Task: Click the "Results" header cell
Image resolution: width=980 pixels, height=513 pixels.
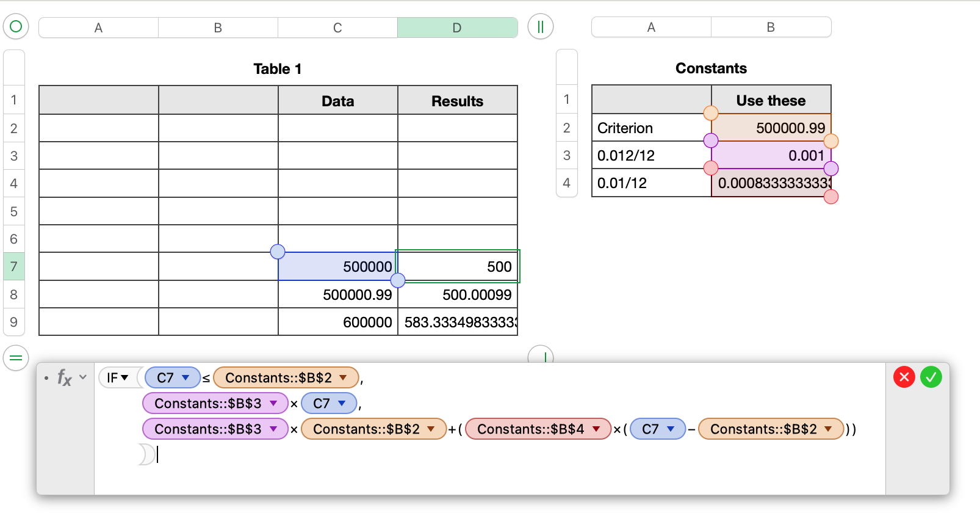Action: [457, 100]
